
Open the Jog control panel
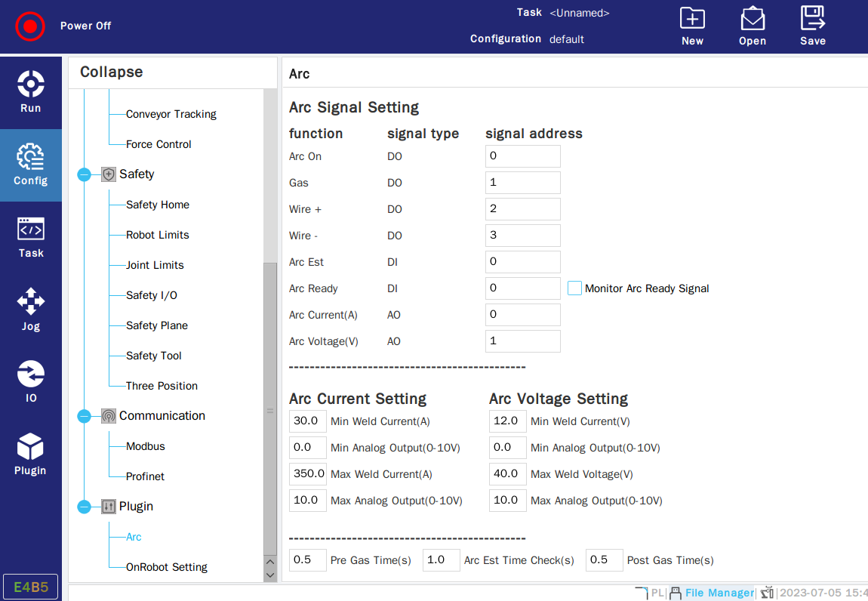click(31, 310)
